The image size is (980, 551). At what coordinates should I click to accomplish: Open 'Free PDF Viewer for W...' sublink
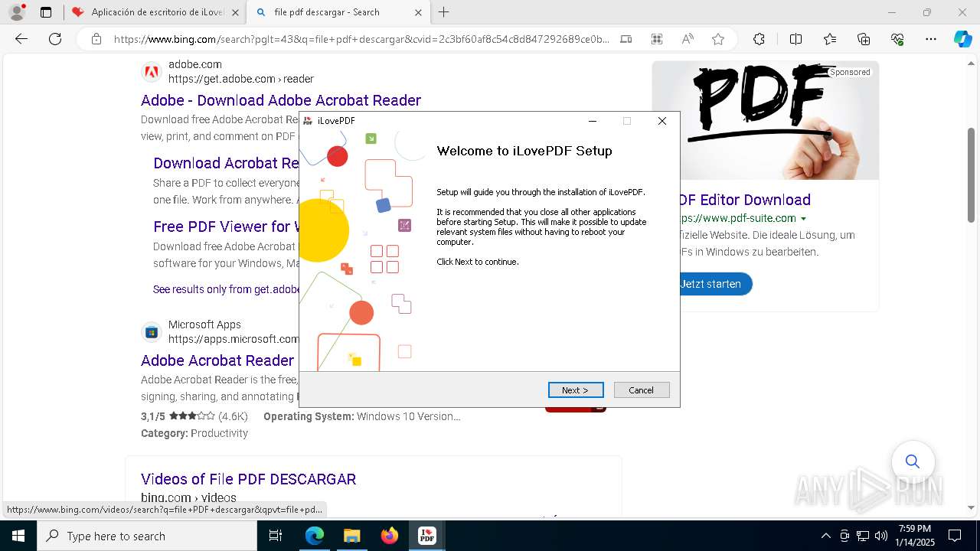pyautogui.click(x=226, y=227)
